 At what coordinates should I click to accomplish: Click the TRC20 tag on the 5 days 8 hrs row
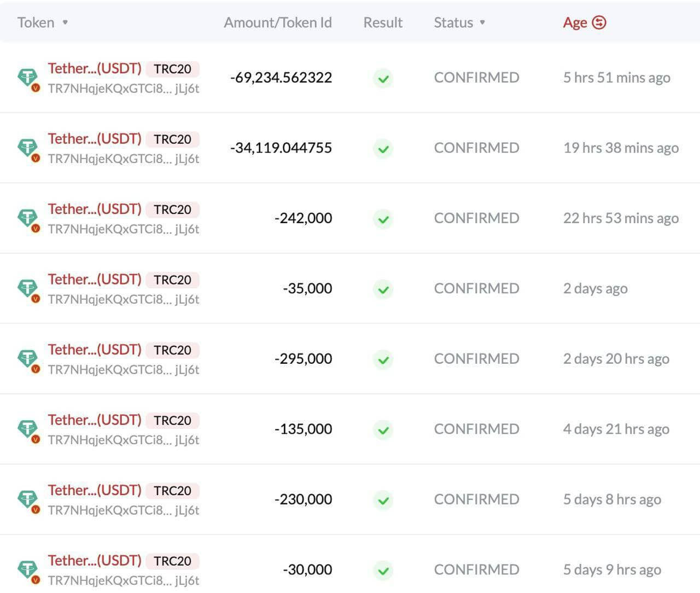173,491
